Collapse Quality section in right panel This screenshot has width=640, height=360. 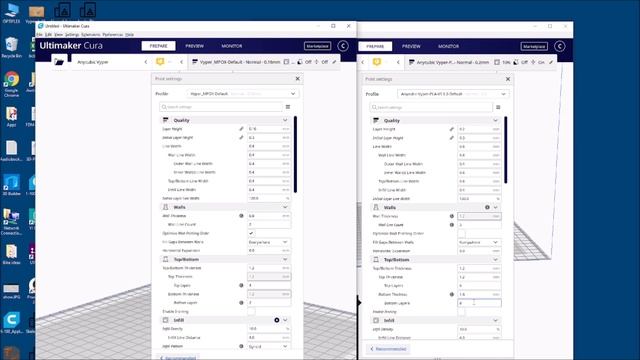[495, 120]
